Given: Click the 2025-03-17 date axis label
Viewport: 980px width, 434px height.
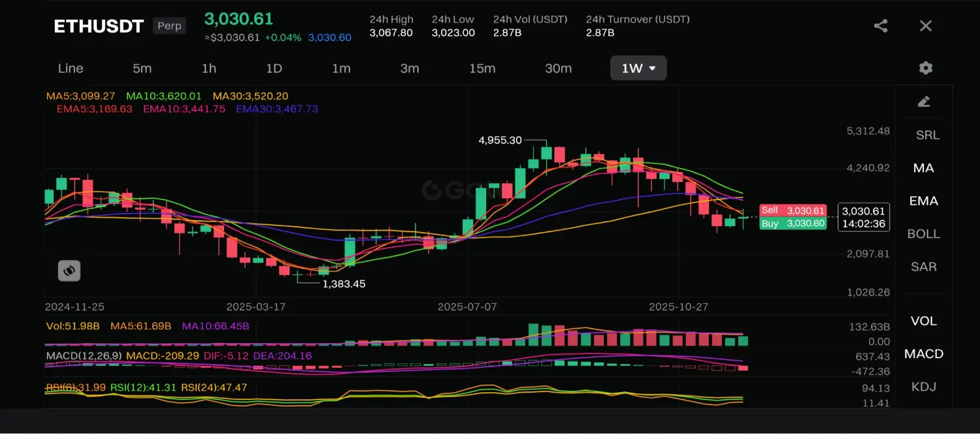Looking at the screenshot, I should pos(256,307).
